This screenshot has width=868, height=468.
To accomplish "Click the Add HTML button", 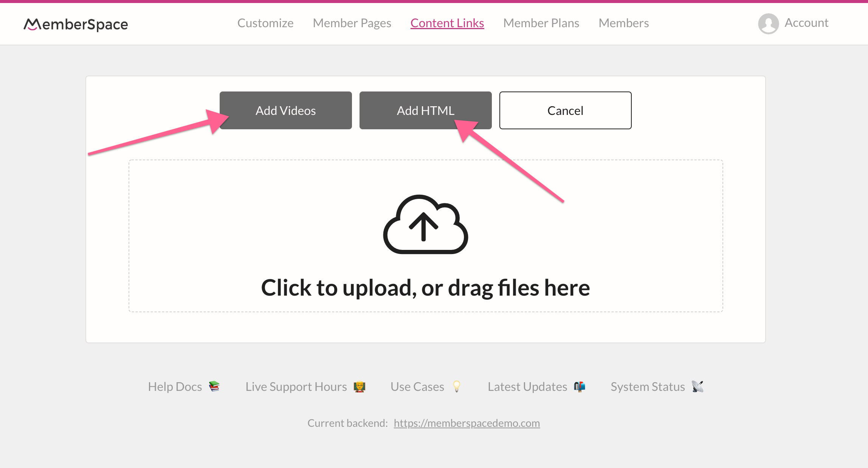I will point(425,110).
